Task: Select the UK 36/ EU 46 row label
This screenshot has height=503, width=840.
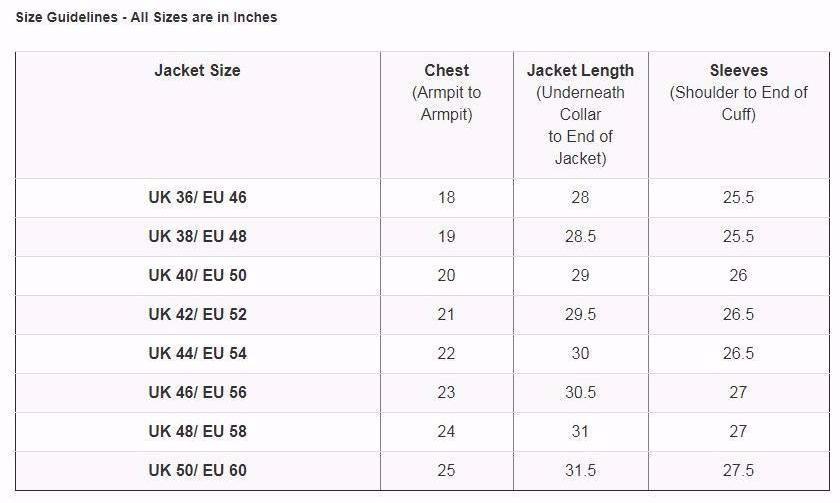Action: pyautogui.click(x=198, y=197)
